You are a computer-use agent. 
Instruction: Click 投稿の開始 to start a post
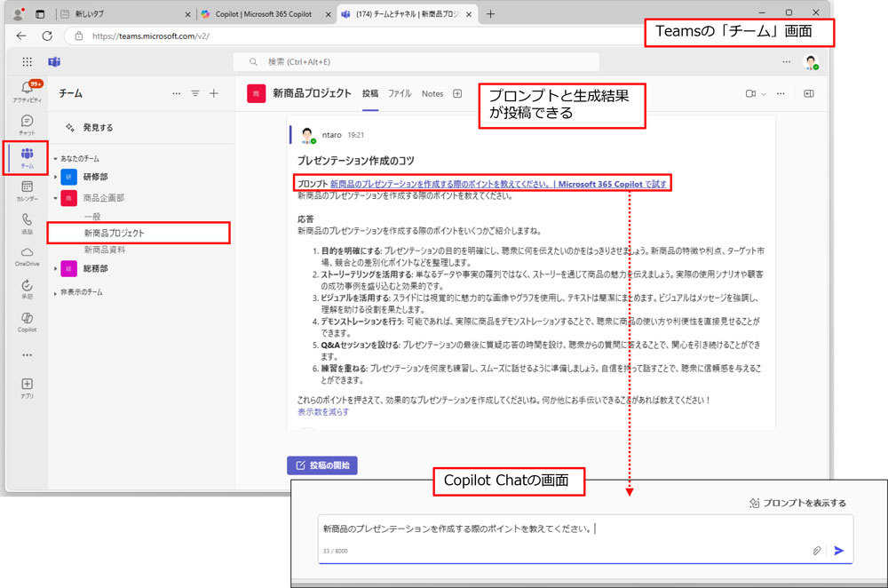(x=321, y=465)
